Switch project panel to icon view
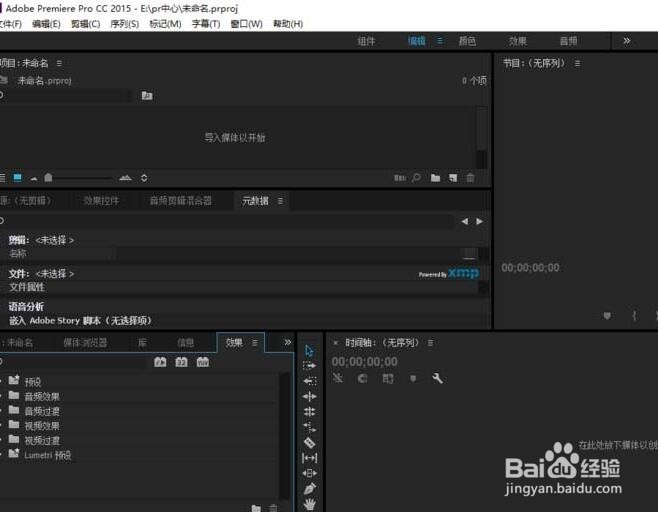658x512 pixels. point(18,178)
